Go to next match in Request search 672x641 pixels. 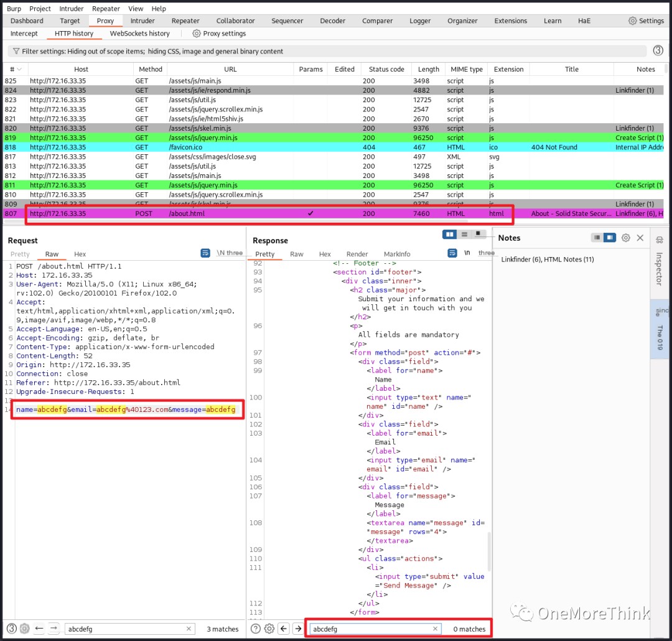tap(54, 629)
